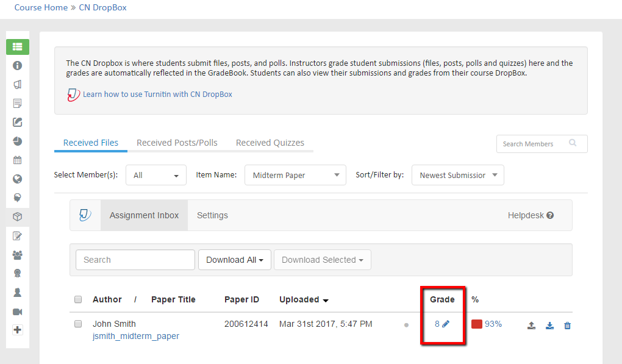Open the single user icon in sidebar

tap(18, 293)
